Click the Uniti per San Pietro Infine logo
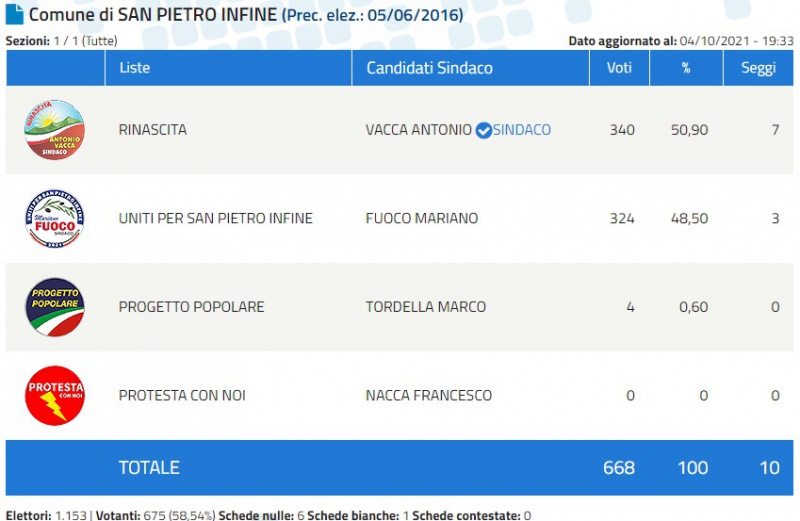The height and width of the screenshot is (521, 800). (x=54, y=219)
